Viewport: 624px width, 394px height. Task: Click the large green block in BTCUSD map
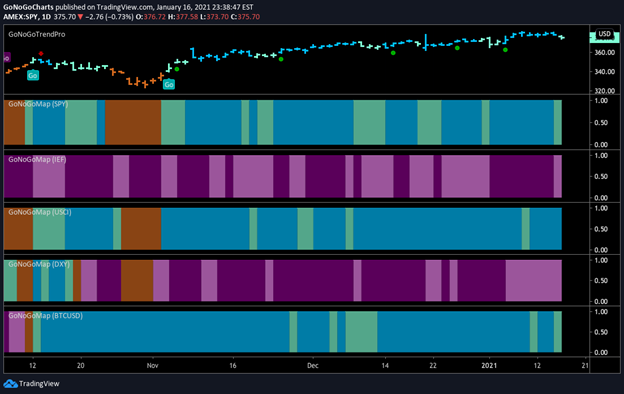(x=361, y=332)
